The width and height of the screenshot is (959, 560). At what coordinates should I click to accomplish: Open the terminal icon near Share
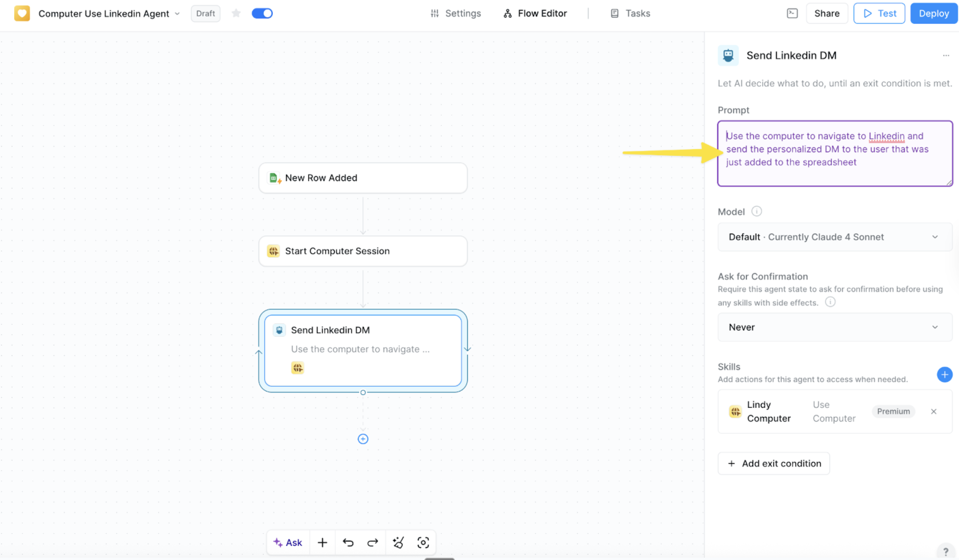coord(792,13)
